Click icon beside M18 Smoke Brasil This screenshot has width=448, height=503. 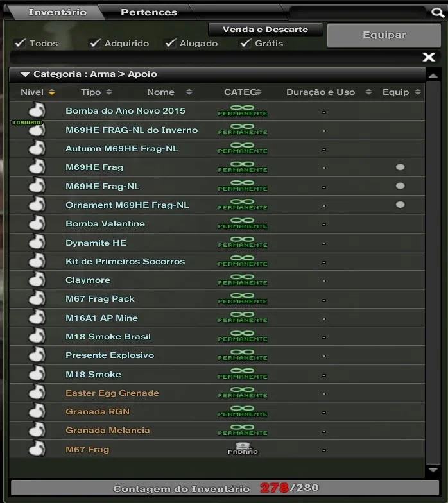[x=37, y=336]
